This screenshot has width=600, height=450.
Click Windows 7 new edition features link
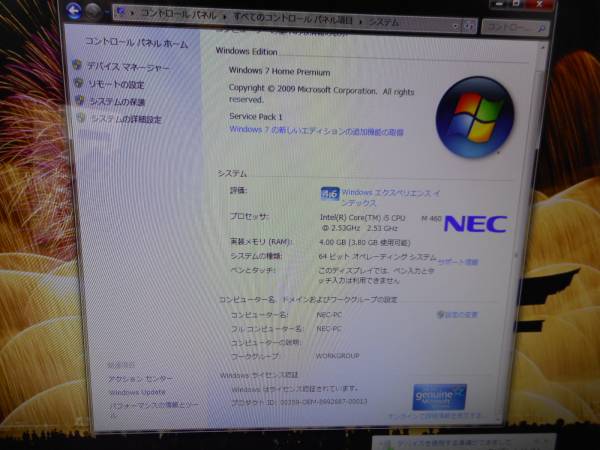(316, 131)
